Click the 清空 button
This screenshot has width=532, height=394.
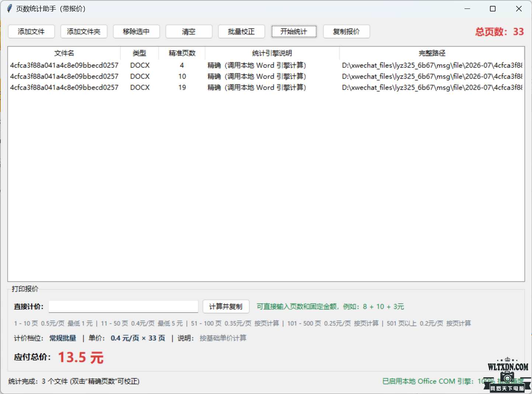pyautogui.click(x=189, y=32)
